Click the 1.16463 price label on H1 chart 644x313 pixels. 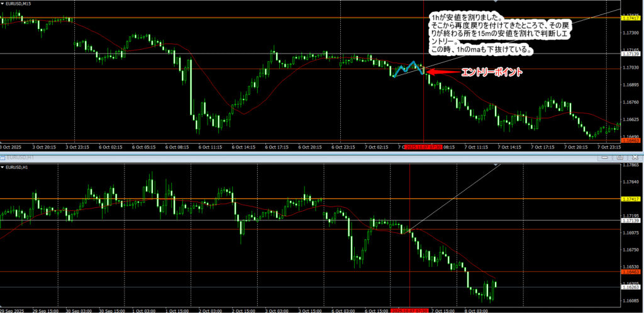(x=631, y=272)
